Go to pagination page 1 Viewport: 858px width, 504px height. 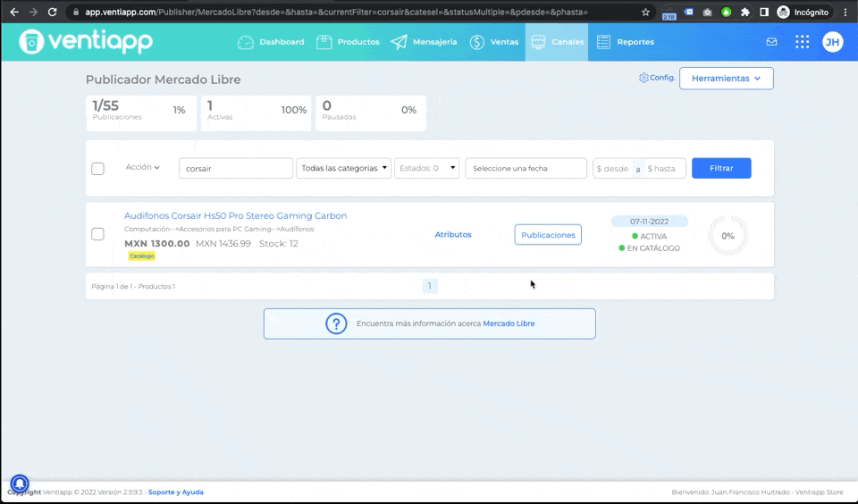coord(430,286)
